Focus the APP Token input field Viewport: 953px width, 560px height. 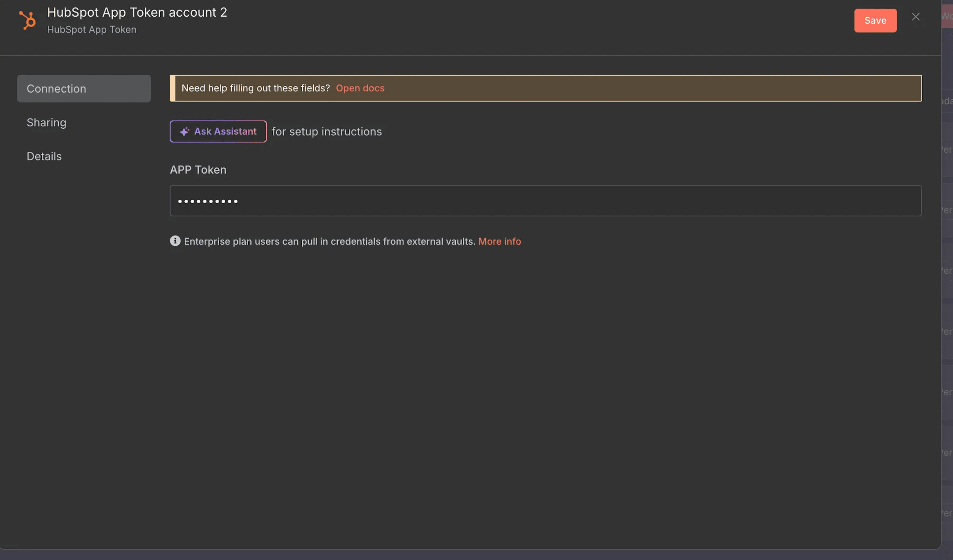click(546, 201)
